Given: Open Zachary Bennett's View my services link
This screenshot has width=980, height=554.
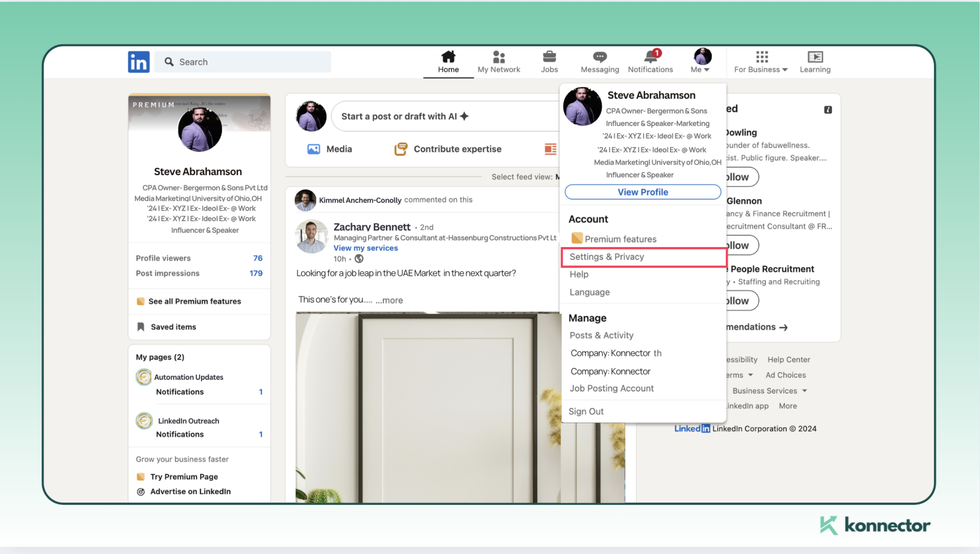Looking at the screenshot, I should (366, 248).
